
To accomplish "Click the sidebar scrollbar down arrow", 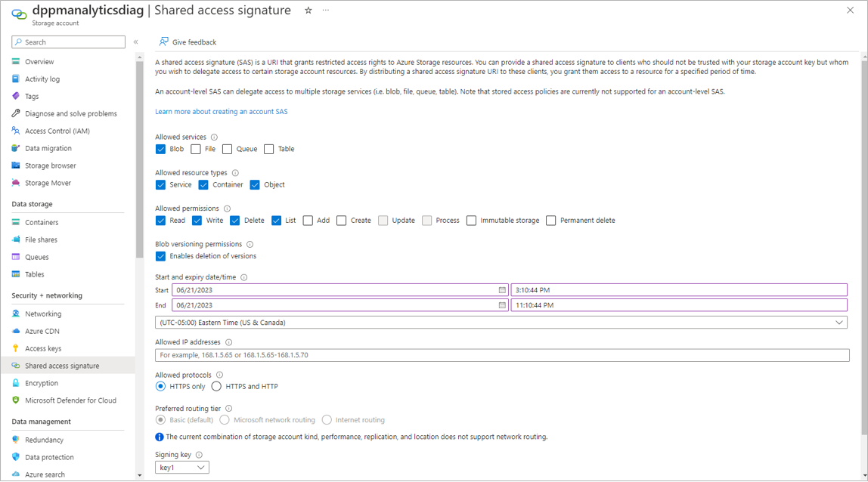I will point(139,475).
